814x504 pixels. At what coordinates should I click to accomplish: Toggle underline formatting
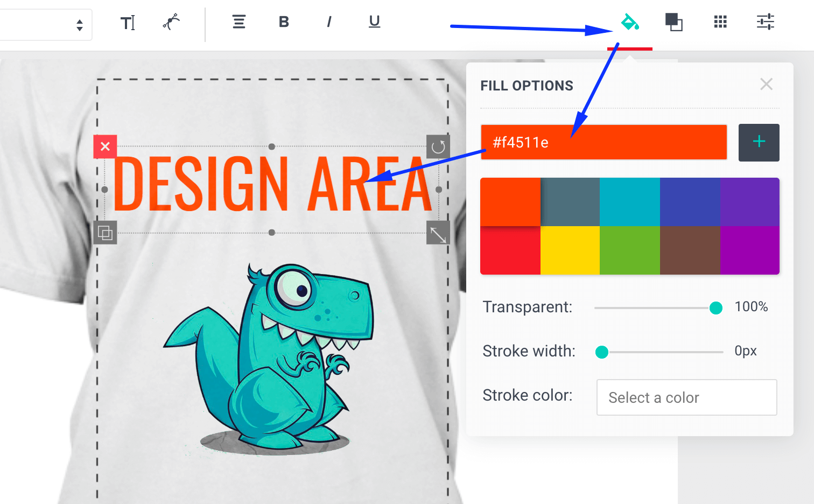(374, 22)
